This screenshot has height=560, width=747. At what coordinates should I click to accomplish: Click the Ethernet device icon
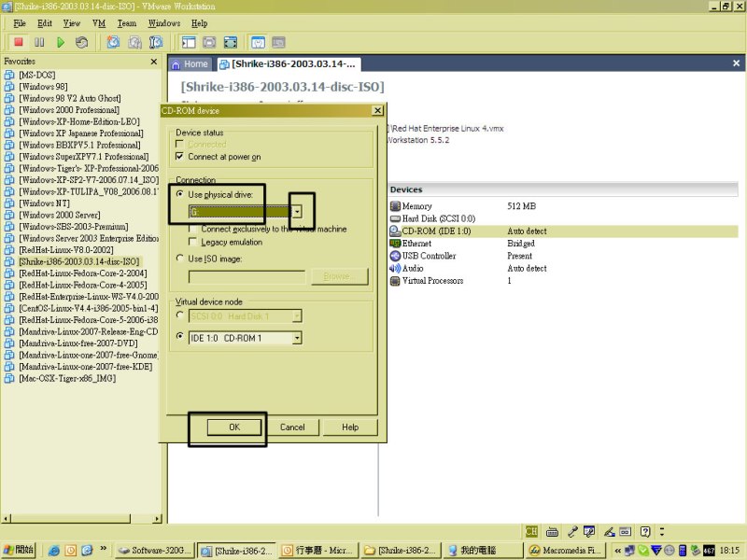395,244
